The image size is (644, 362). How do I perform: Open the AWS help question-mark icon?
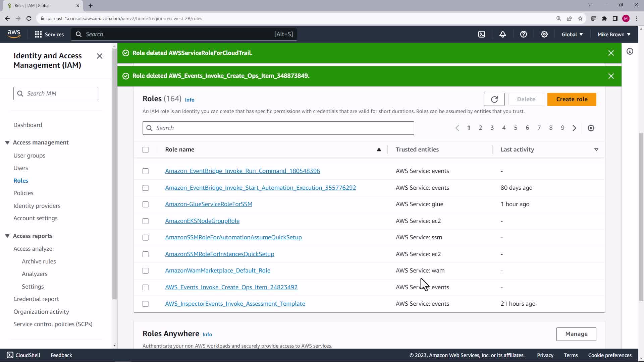tap(523, 34)
